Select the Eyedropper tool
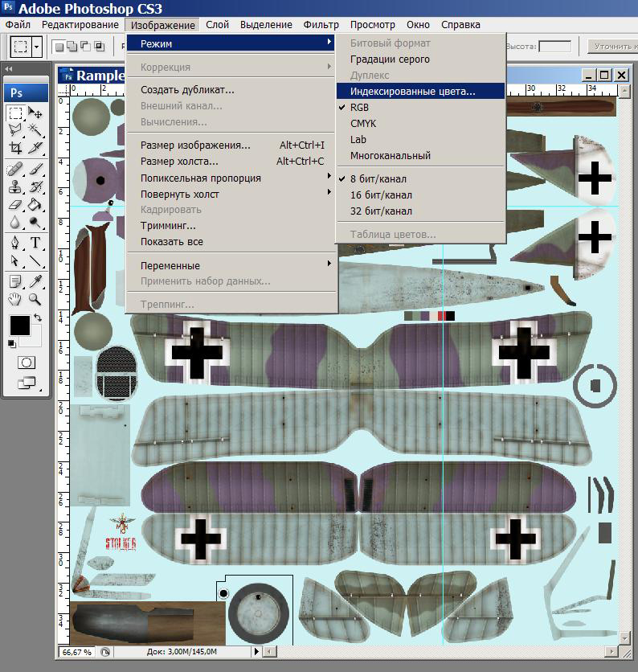 (x=35, y=281)
